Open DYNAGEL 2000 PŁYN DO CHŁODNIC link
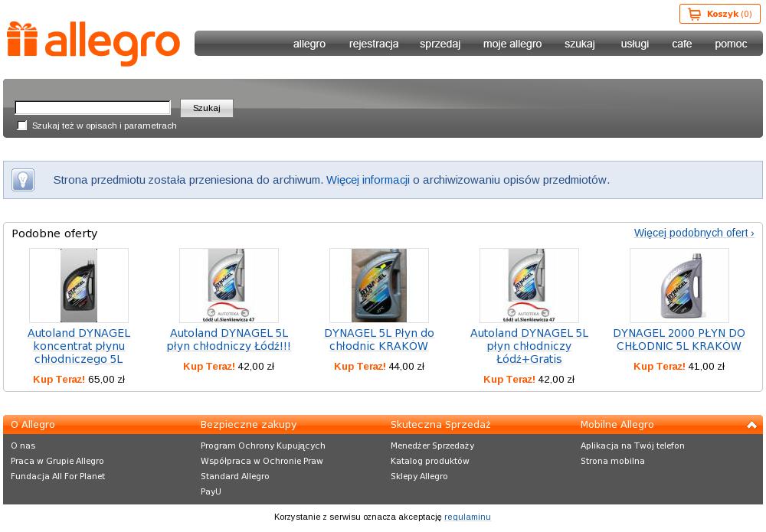The height and width of the screenshot is (532, 766). (x=679, y=340)
